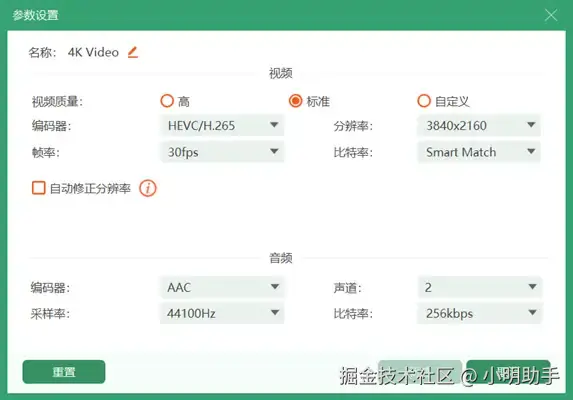Expand the Smart Match bitrate dropdown
This screenshot has width=573, height=400.
(479, 152)
